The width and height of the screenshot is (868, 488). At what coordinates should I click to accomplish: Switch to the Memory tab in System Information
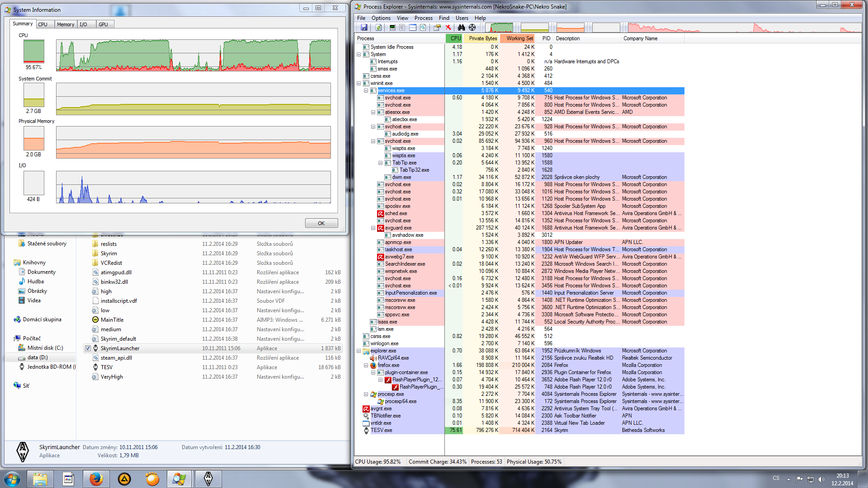66,24
